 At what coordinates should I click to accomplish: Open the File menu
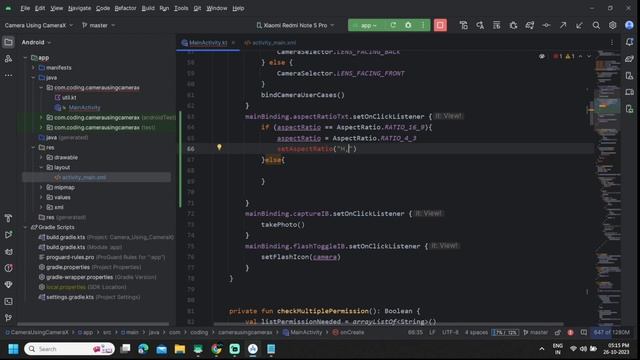coord(25,8)
